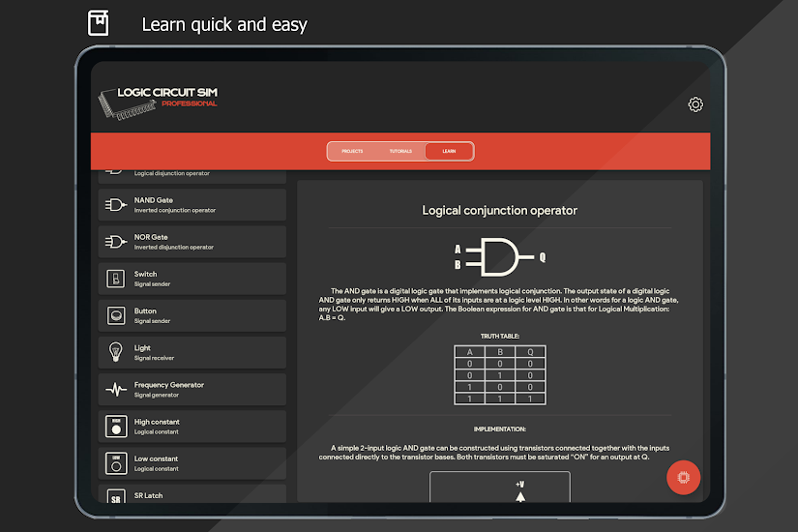Click the Switch component icon
The width and height of the screenshot is (798, 532).
115,279
